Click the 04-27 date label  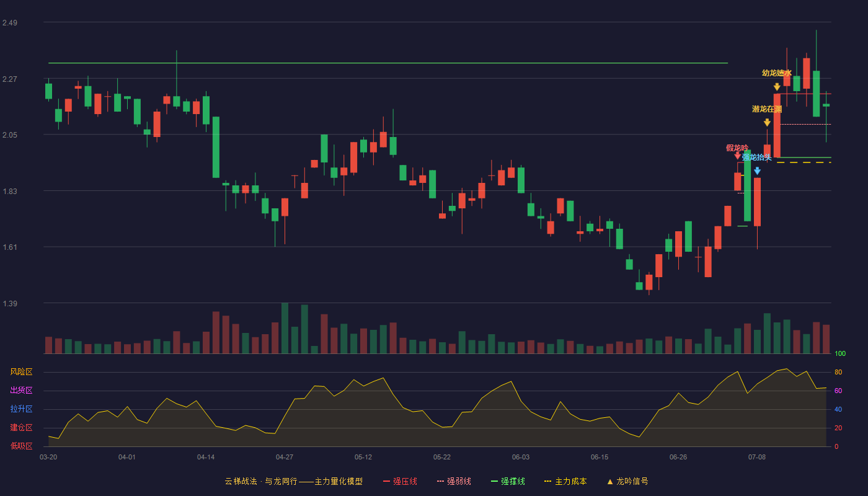point(285,457)
